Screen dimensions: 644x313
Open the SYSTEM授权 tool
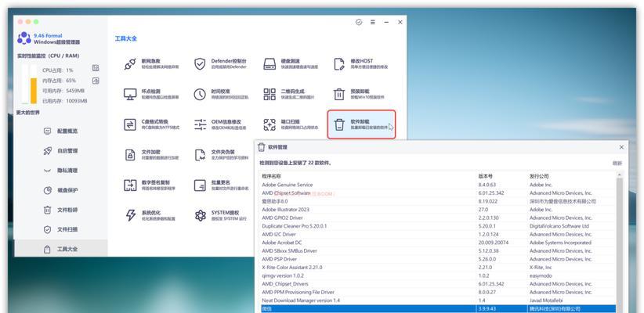[221, 216]
